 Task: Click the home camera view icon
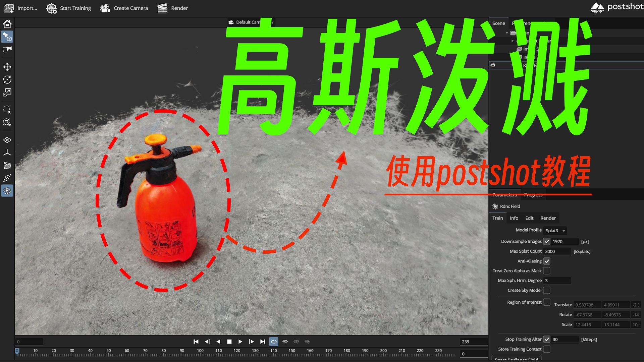[7, 24]
